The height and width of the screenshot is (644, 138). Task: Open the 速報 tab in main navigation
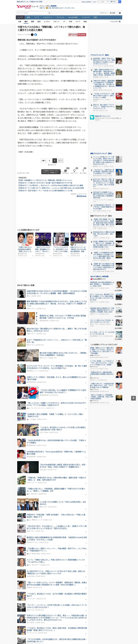pyautogui.click(x=28, y=17)
